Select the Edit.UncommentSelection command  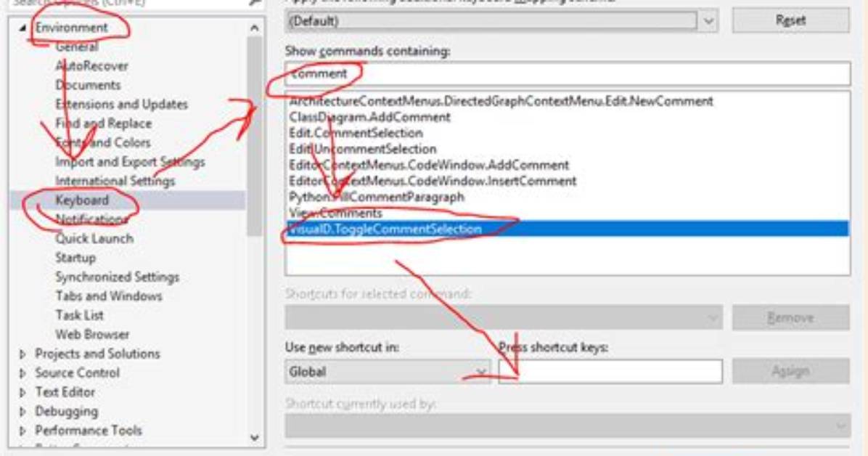[363, 150]
